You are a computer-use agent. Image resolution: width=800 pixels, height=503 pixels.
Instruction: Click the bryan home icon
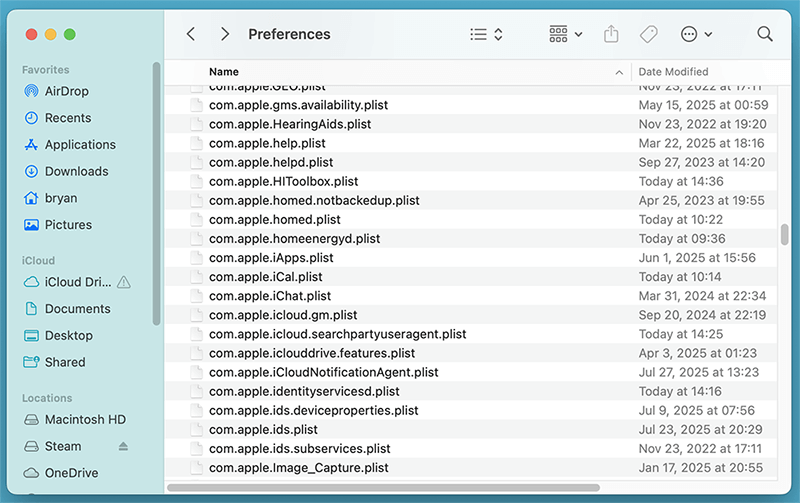[x=31, y=198]
